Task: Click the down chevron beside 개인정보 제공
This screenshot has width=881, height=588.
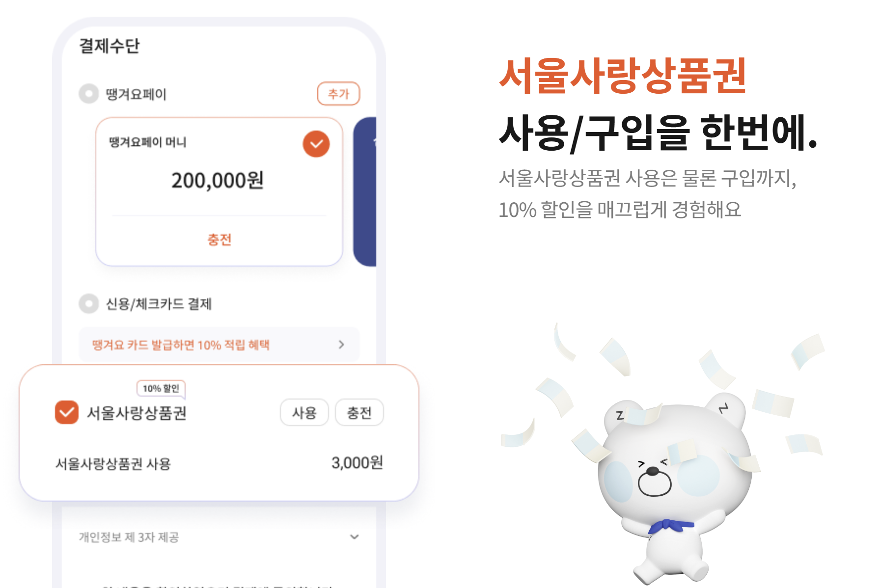Action: 354,537
